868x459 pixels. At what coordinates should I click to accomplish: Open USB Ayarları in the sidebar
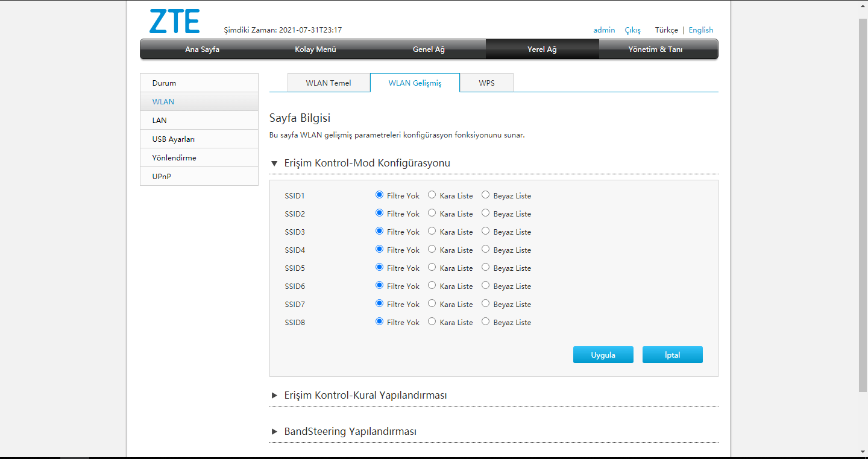tap(199, 139)
